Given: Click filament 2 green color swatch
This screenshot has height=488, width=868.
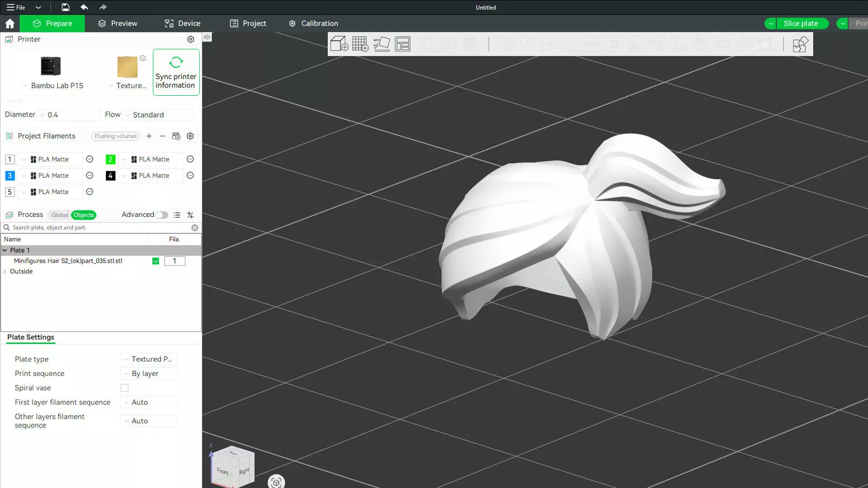Looking at the screenshot, I should point(110,159).
